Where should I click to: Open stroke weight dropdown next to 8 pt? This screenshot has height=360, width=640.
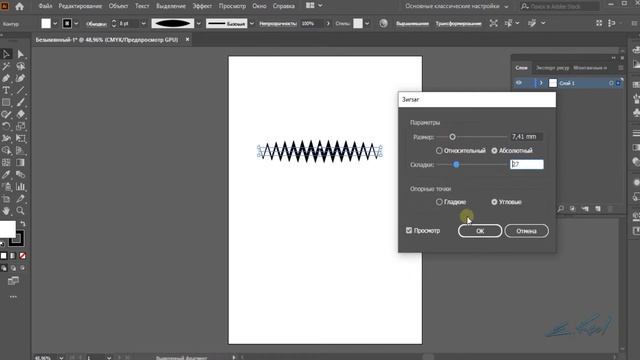tap(143, 24)
